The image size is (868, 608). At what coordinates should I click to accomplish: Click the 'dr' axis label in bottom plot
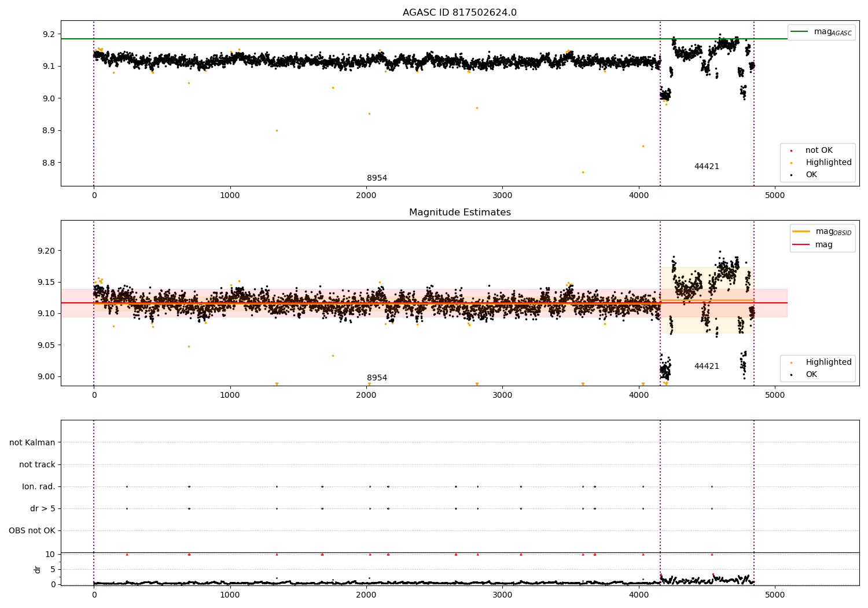(x=38, y=570)
